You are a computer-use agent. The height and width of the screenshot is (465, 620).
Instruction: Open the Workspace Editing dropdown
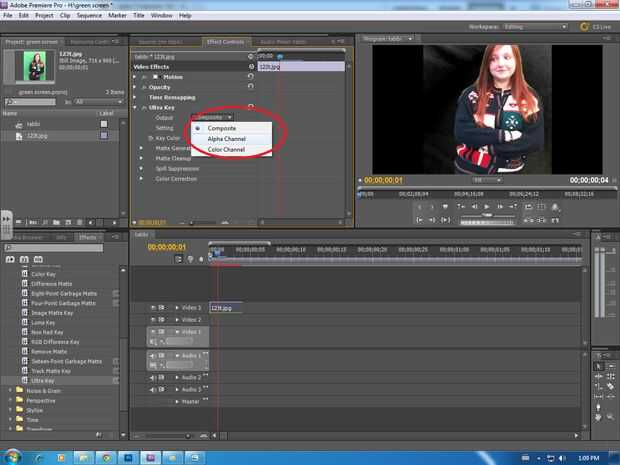(x=535, y=26)
